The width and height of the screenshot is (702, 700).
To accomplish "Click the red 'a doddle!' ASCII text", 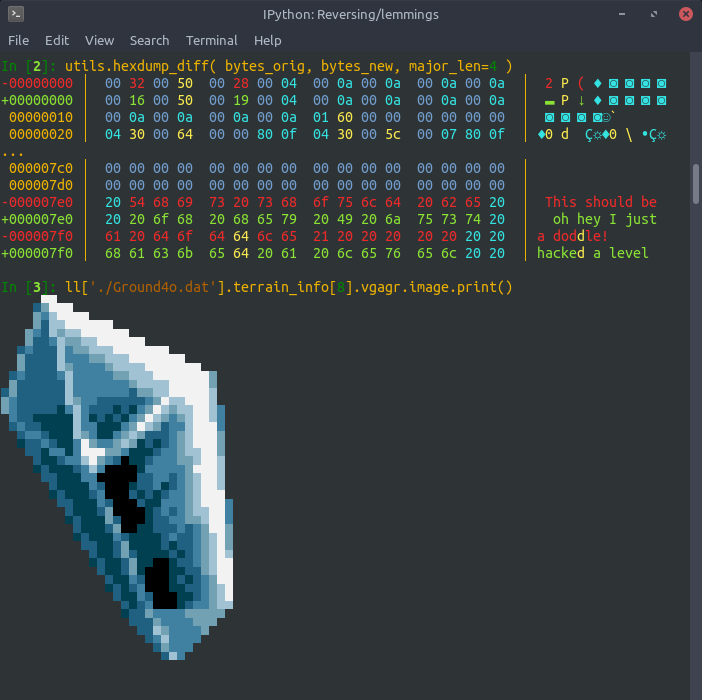I will pyautogui.click(x=573, y=236).
